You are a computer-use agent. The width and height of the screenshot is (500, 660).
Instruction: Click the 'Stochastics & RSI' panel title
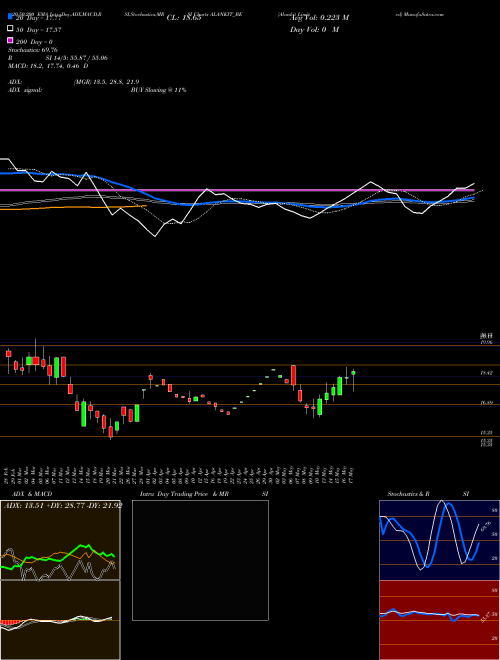pyautogui.click(x=428, y=494)
